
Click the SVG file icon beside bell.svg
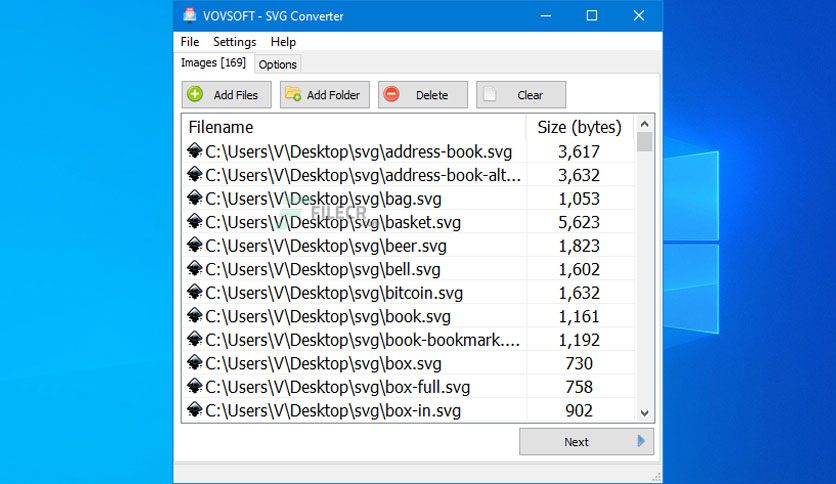click(195, 268)
